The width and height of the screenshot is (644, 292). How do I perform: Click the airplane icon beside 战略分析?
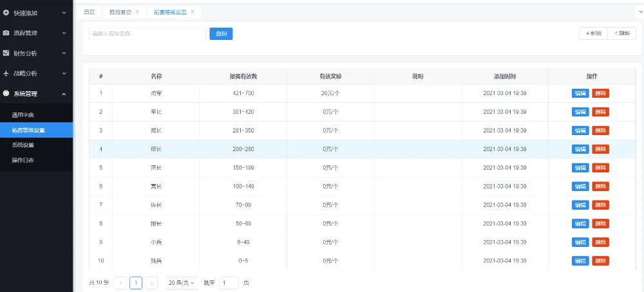point(6,73)
